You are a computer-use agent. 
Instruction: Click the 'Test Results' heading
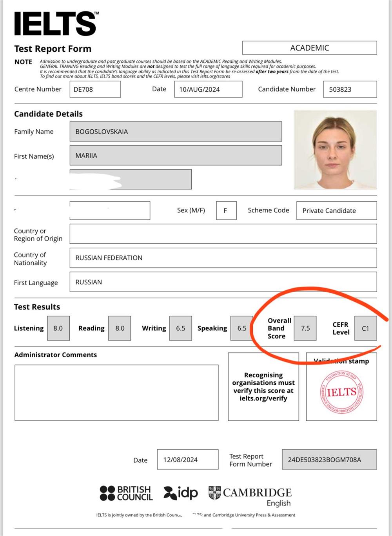coord(37,307)
